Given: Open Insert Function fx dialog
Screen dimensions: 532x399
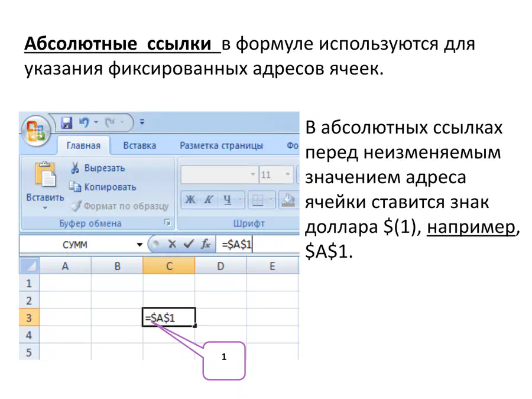Looking at the screenshot, I should tap(205, 244).
